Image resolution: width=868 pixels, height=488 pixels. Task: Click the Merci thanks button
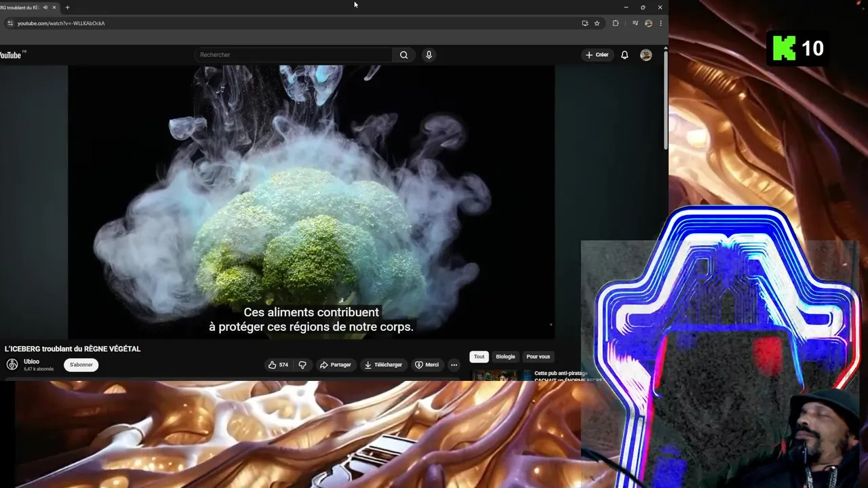tap(427, 365)
